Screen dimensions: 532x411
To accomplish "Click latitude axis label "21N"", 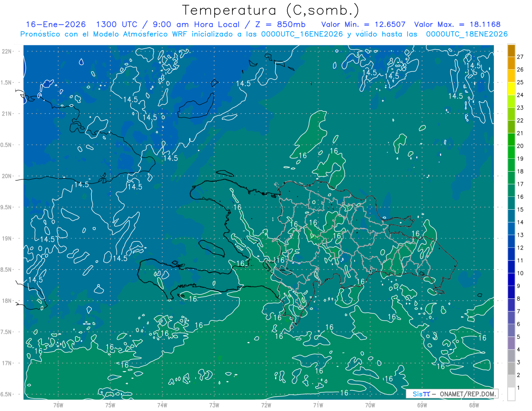I will click(x=6, y=114).
